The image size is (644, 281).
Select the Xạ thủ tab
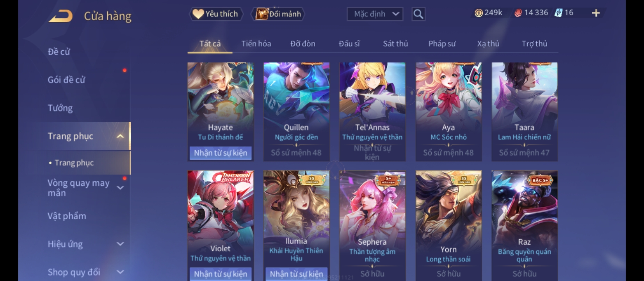488,44
